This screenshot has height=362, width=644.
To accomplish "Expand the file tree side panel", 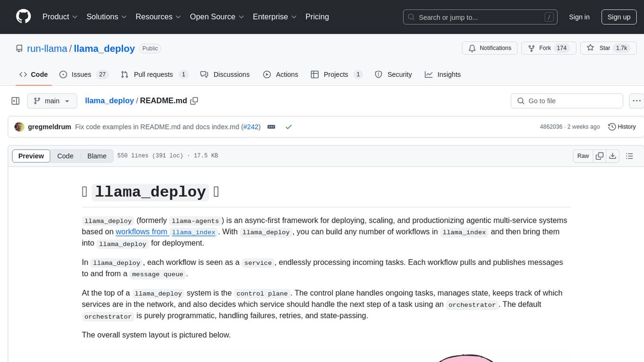I will [x=16, y=101].
